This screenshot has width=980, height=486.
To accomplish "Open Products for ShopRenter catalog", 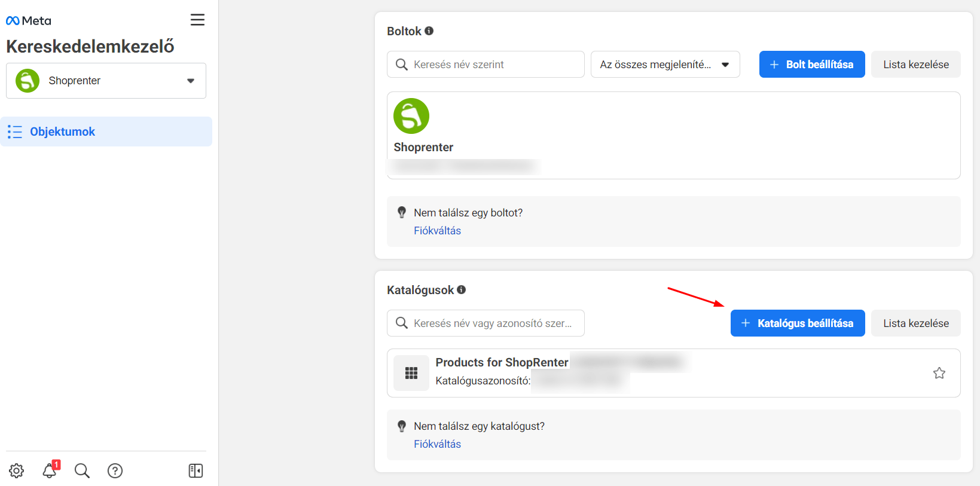I will 502,362.
